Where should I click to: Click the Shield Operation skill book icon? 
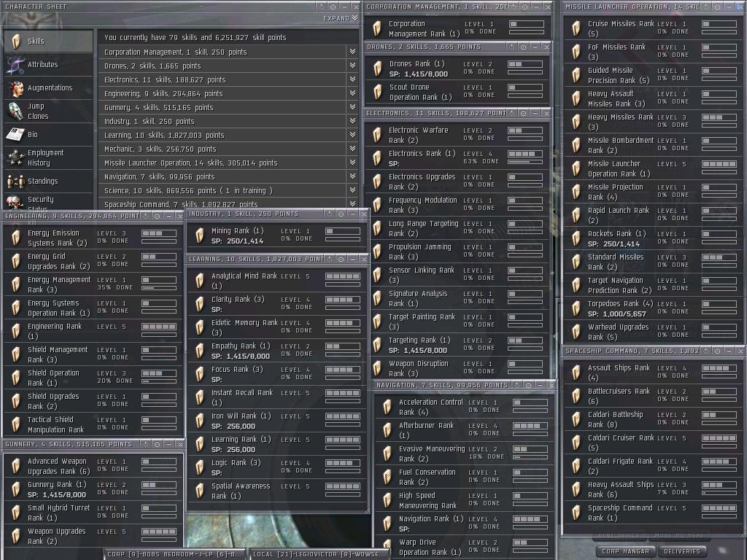tap(16, 378)
